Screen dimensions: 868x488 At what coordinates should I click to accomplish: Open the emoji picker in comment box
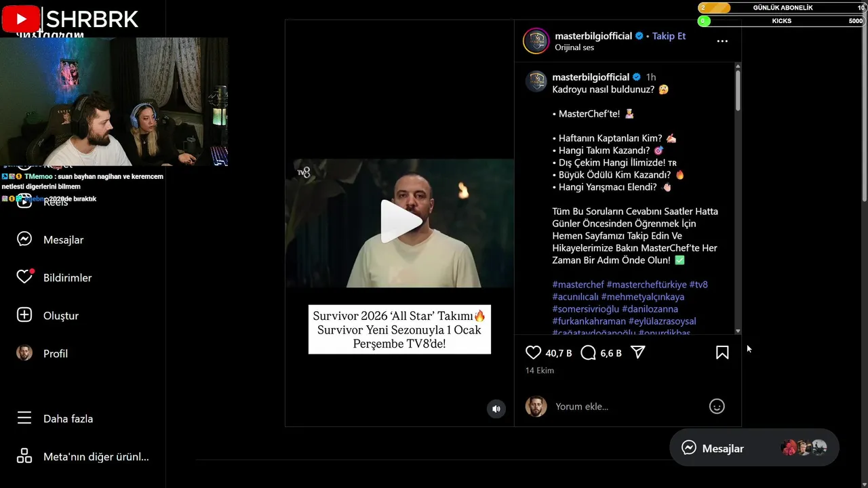pyautogui.click(x=717, y=407)
